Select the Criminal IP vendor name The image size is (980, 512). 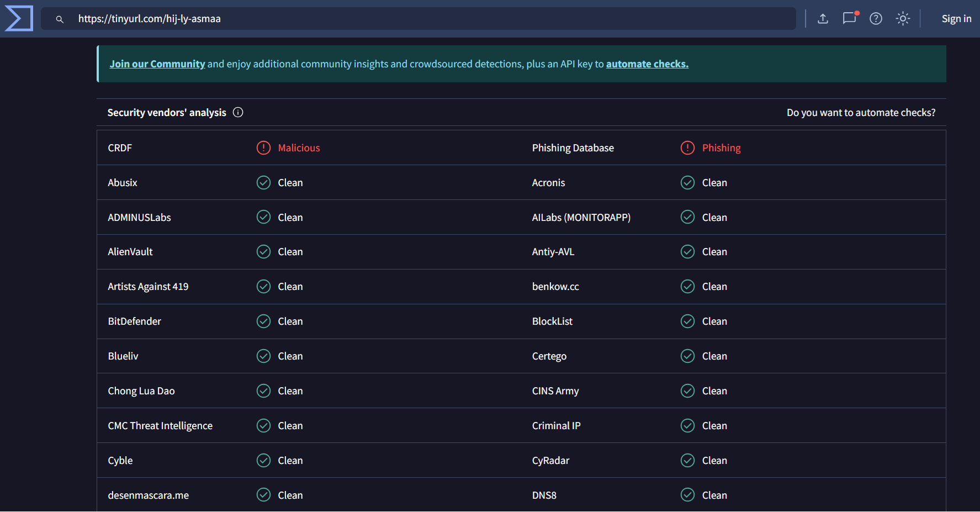pyautogui.click(x=556, y=426)
